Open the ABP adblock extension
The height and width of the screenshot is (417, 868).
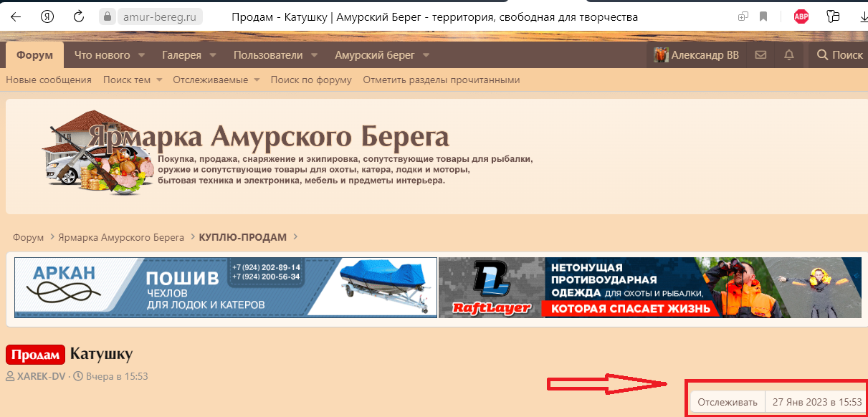pyautogui.click(x=801, y=16)
